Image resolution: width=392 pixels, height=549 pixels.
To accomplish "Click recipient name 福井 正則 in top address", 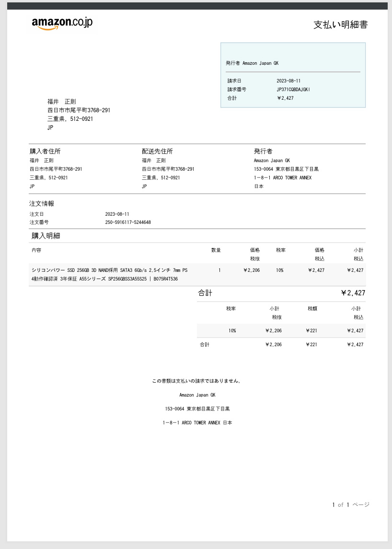I will pyautogui.click(x=61, y=102).
